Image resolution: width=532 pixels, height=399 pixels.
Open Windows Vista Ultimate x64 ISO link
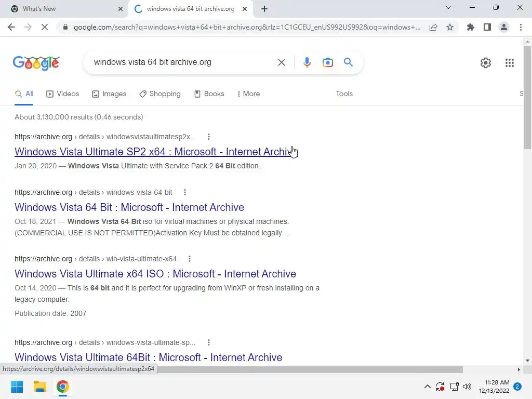click(155, 274)
